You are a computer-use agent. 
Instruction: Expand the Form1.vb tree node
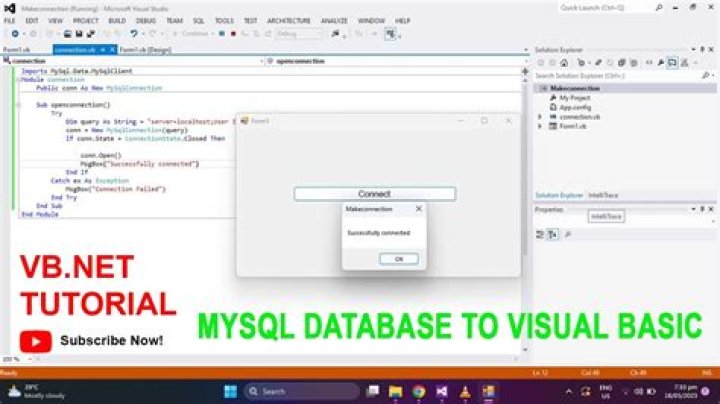(540, 126)
